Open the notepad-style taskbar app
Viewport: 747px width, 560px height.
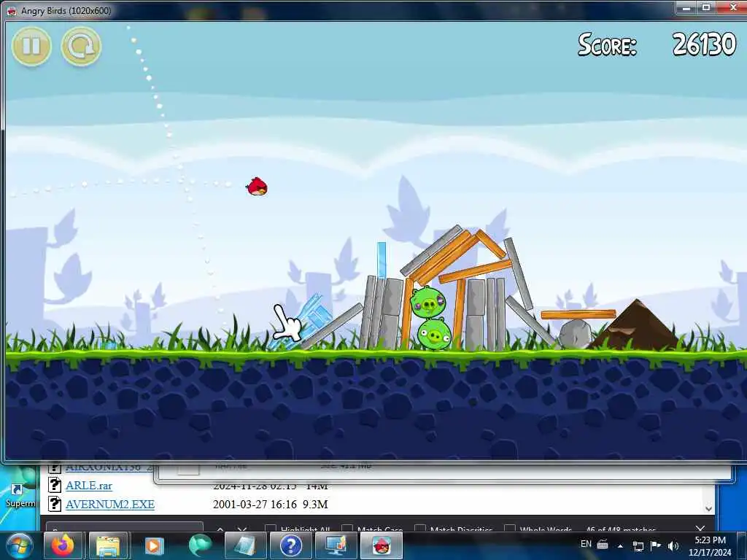244,545
